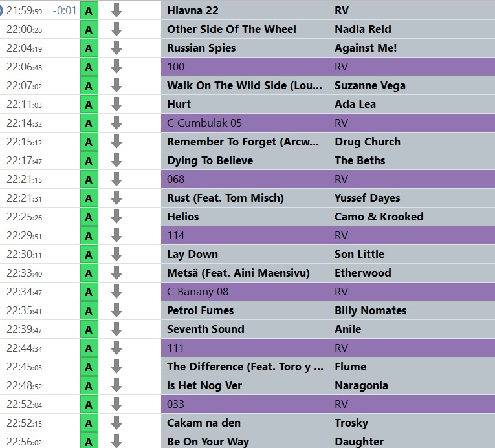Select the track Remember To Forget

tap(243, 142)
